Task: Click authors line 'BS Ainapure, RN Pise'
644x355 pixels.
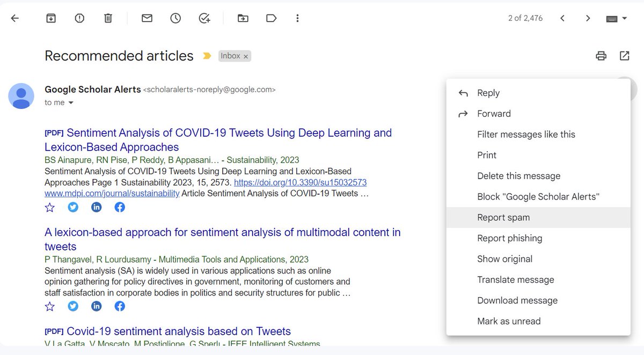Action: [172, 160]
